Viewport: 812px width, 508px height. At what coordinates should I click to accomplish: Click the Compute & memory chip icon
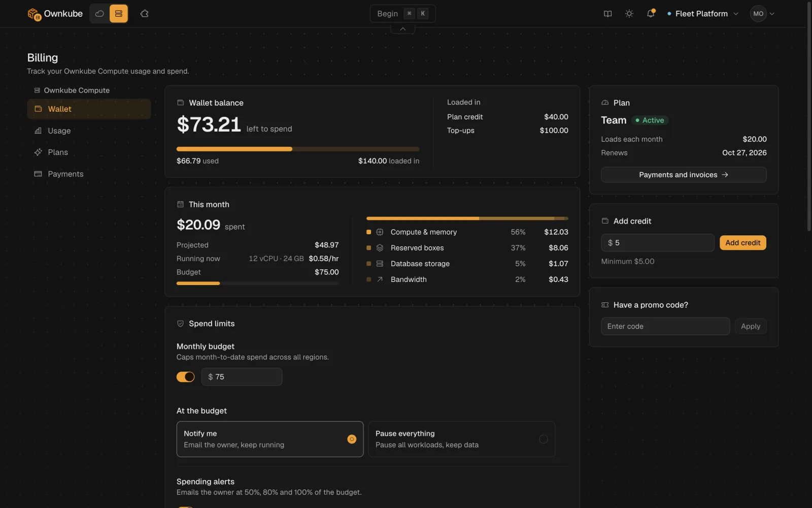(x=380, y=232)
